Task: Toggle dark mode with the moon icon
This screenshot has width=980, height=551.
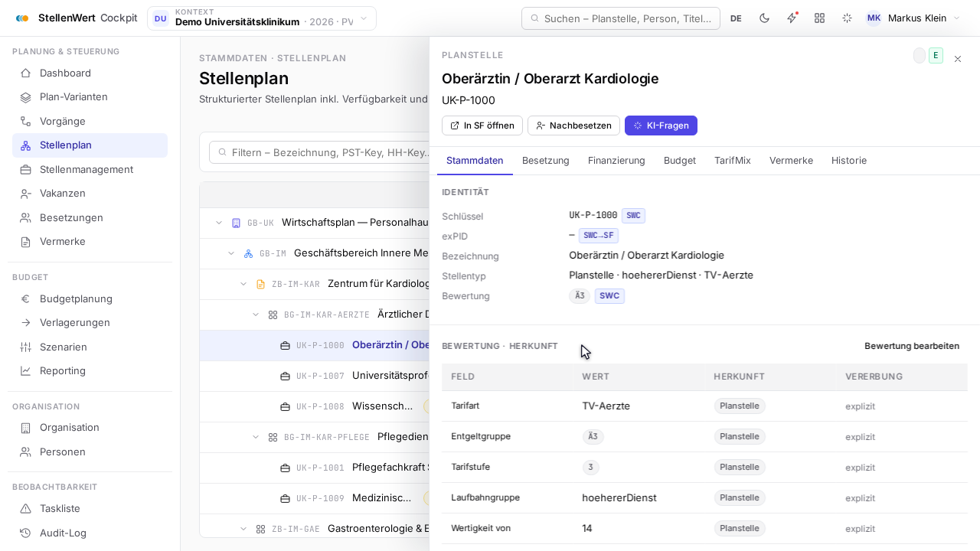Action: [x=764, y=18]
